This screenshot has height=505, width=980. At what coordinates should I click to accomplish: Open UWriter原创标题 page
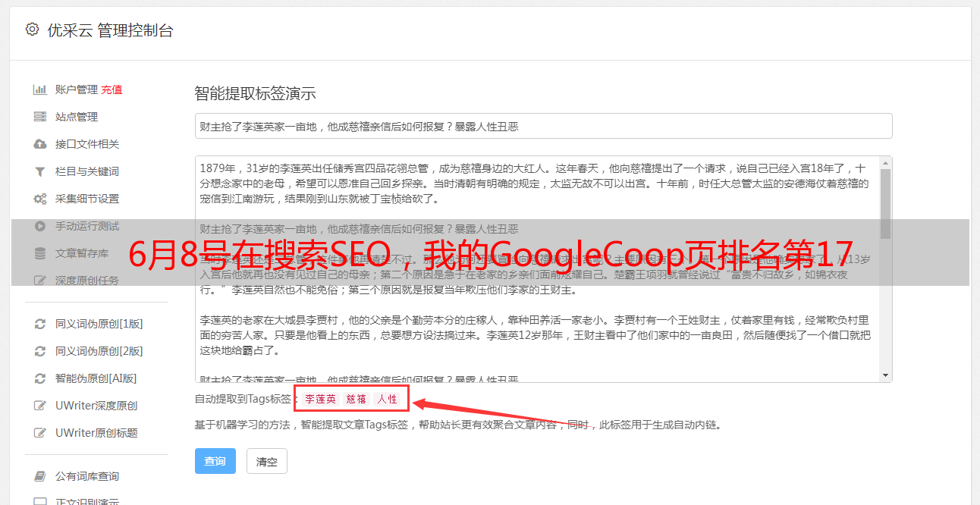96,433
